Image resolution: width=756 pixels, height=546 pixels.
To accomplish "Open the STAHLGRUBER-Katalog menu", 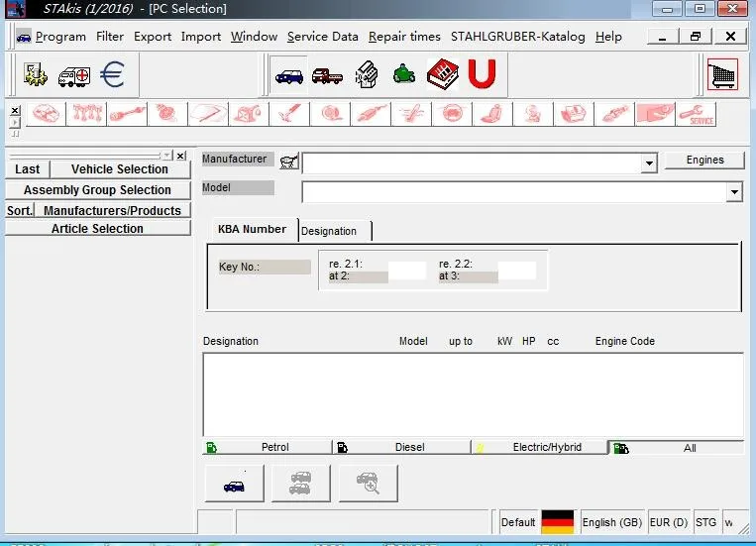I will (x=518, y=37).
